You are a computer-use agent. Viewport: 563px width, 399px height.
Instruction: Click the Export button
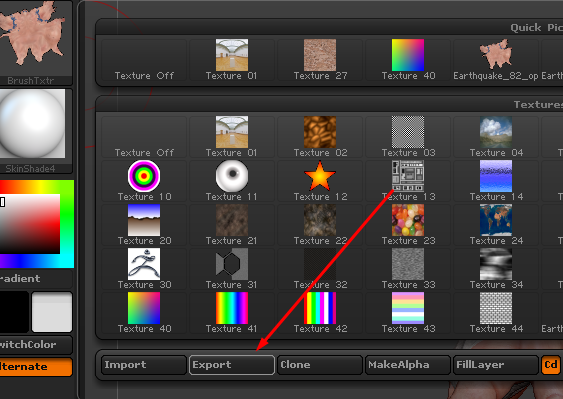tap(232, 365)
